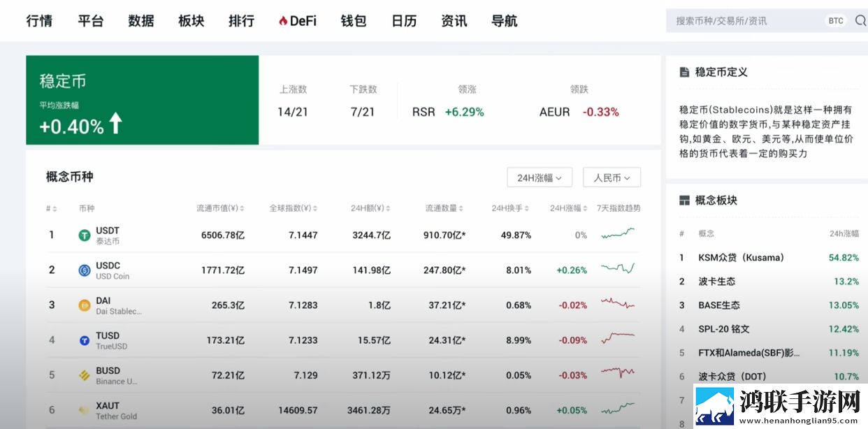The height and width of the screenshot is (429, 868).
Task: Click AEUR top loser -0.33%
Action: point(579,112)
